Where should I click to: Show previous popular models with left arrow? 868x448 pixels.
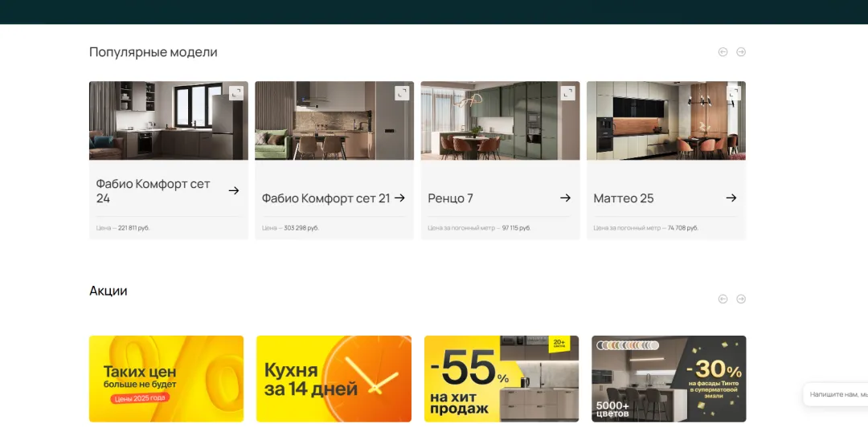click(723, 52)
